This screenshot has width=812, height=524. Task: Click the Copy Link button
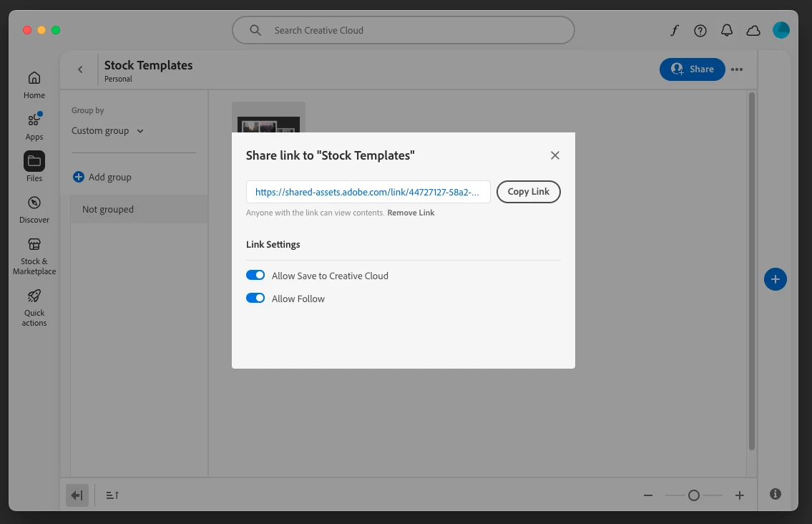(x=528, y=192)
